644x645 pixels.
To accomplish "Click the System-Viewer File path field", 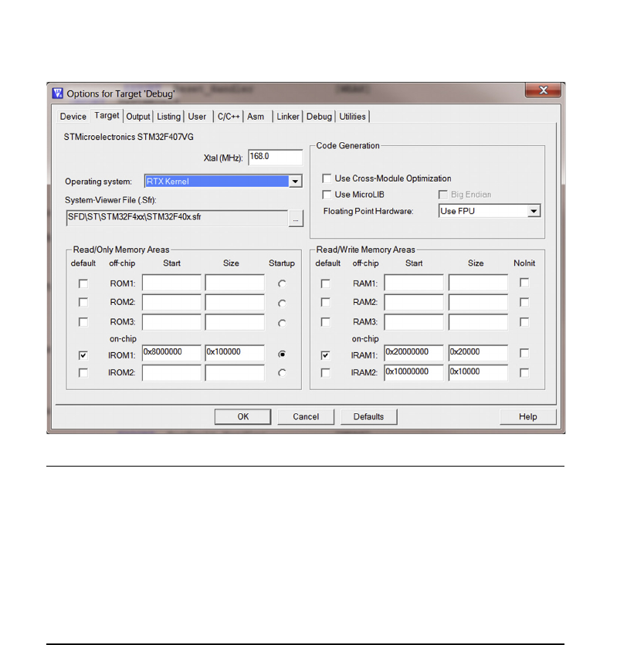I will [x=177, y=218].
